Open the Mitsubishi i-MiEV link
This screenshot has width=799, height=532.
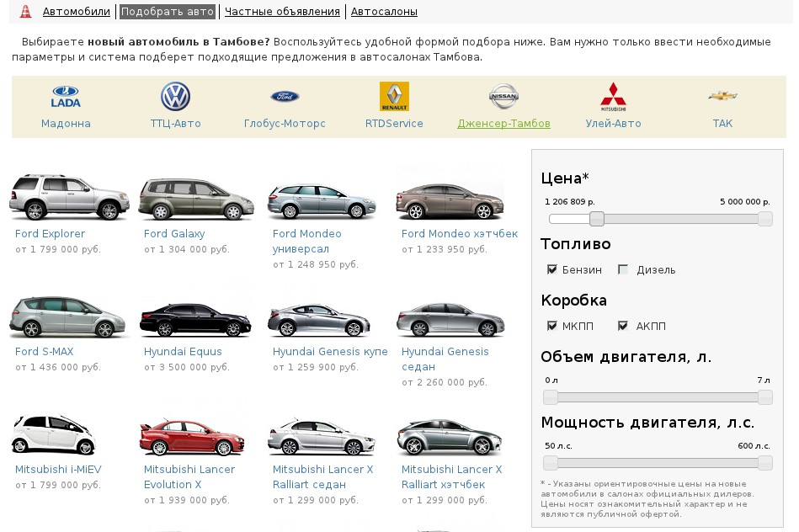click(x=58, y=469)
